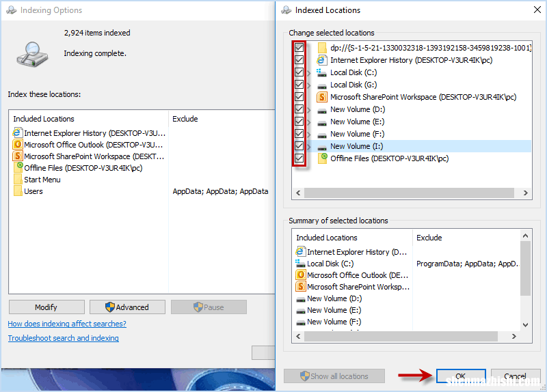Click Cancel in Indexed Locations

click(516, 376)
